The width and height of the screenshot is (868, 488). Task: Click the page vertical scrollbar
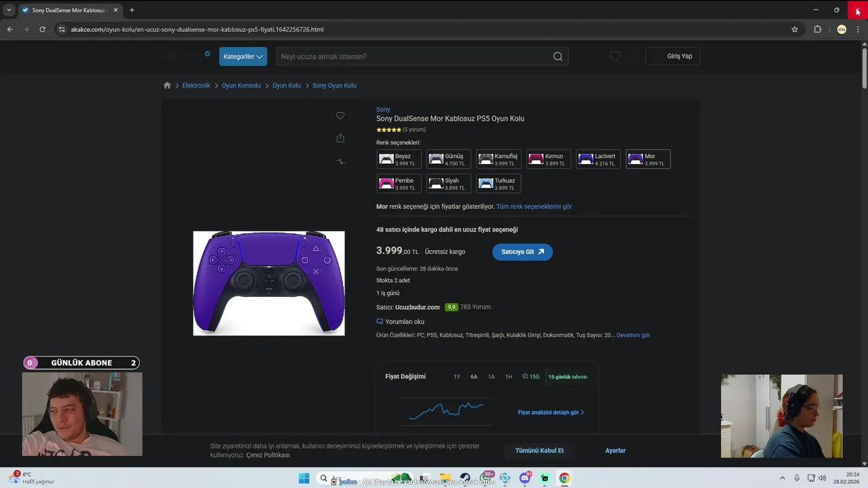(x=864, y=68)
